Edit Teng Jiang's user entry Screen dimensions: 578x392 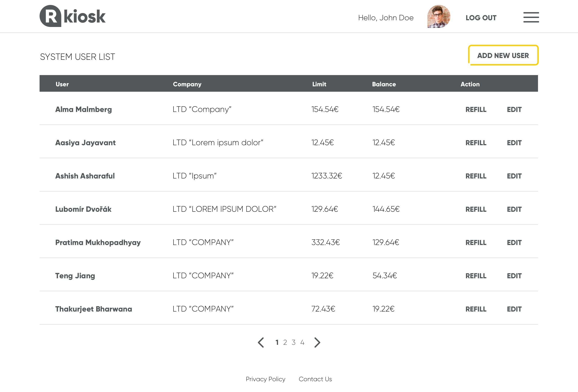click(x=514, y=276)
